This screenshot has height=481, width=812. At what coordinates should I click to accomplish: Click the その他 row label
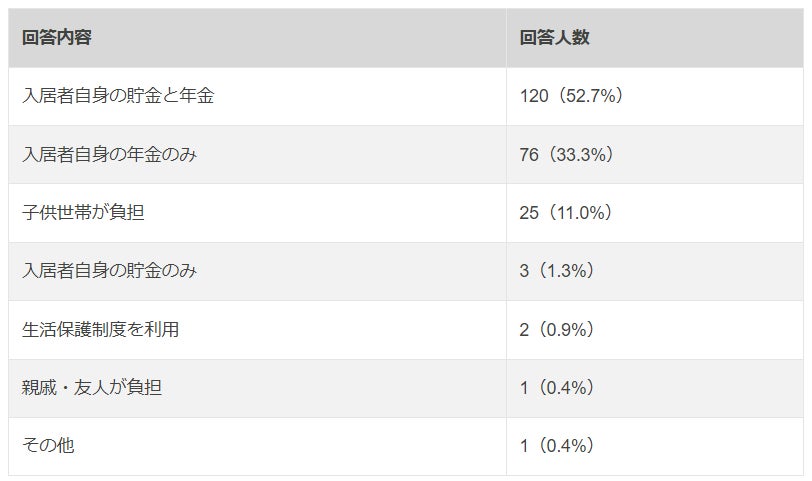click(x=48, y=445)
